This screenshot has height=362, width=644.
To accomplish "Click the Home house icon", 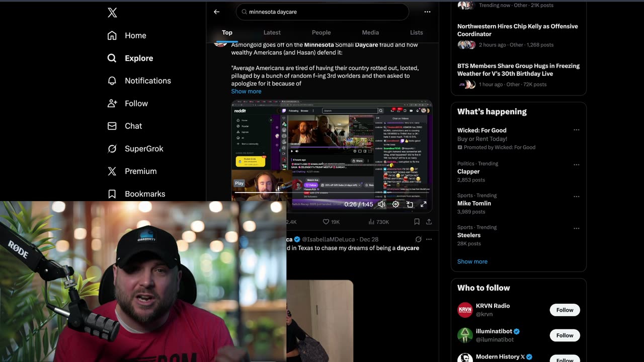I will pos(112,35).
